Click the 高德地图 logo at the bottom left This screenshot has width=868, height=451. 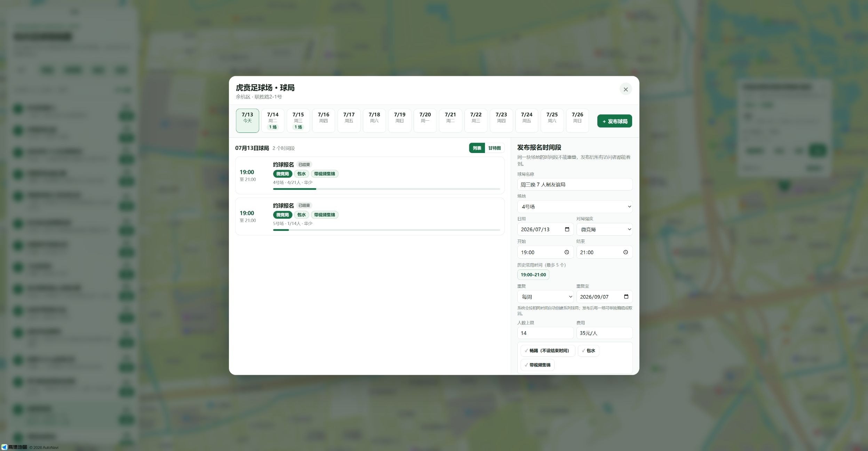click(14, 447)
